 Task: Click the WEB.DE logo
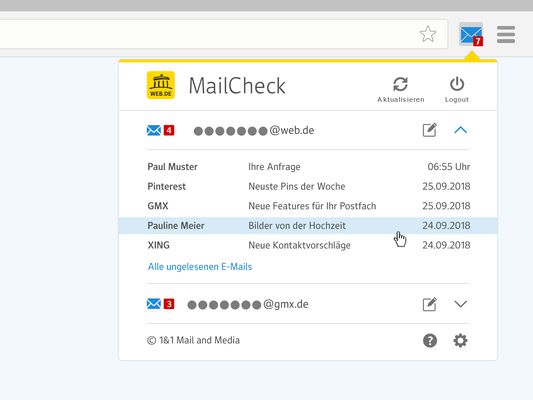coord(161,85)
